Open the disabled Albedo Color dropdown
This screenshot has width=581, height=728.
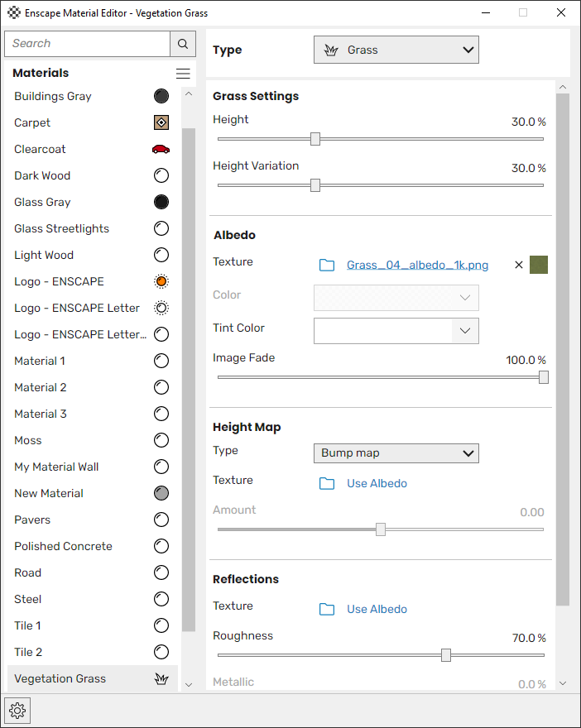pyautogui.click(x=396, y=298)
